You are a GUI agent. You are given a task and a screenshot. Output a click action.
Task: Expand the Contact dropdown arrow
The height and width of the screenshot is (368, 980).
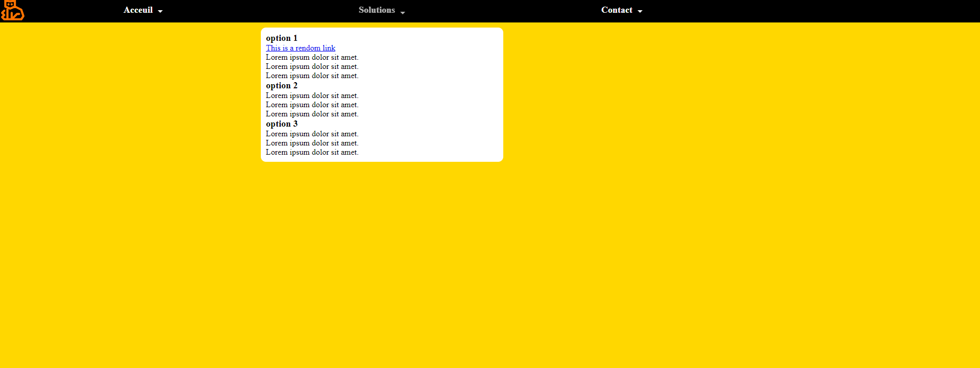(x=640, y=11)
